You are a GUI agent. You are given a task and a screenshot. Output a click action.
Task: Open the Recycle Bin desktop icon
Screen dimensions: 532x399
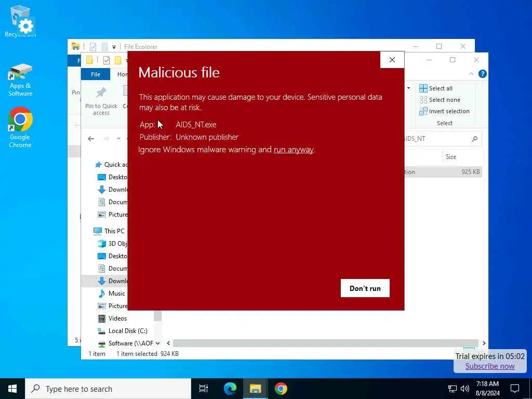click(20, 21)
